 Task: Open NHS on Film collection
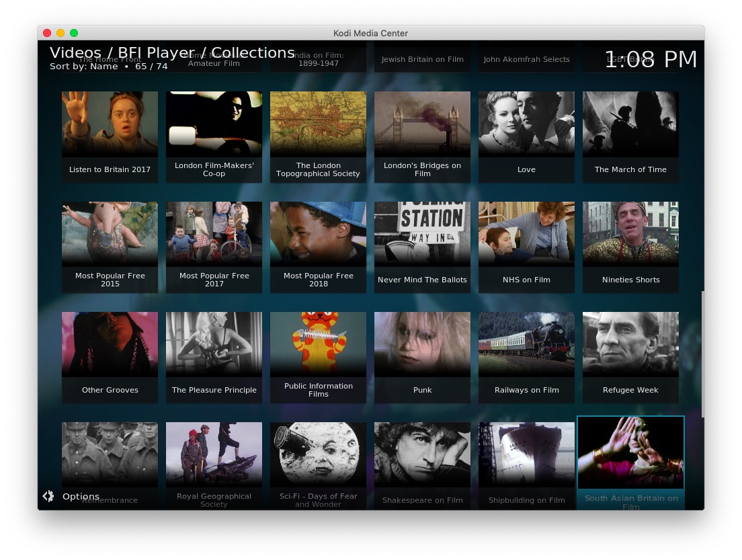click(x=526, y=247)
